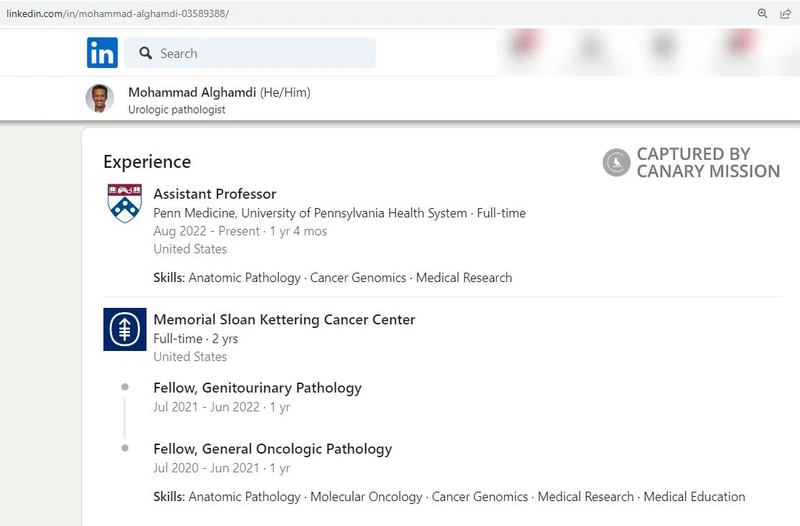Open Mohammad Alghamdi's profile photo

click(x=99, y=98)
